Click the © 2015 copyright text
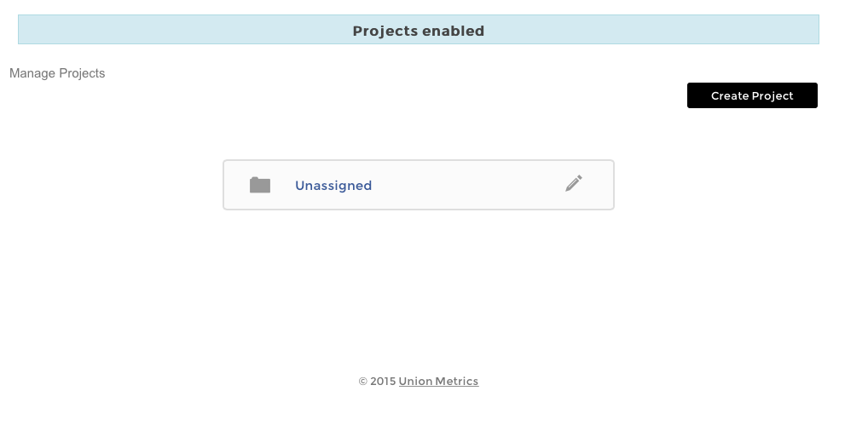 377,382
